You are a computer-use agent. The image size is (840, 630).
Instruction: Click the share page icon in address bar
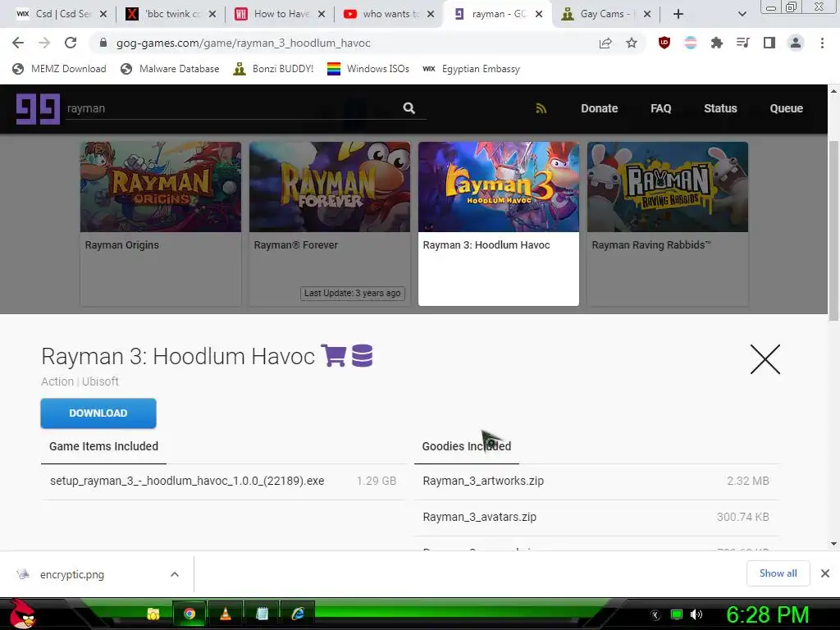(x=605, y=43)
